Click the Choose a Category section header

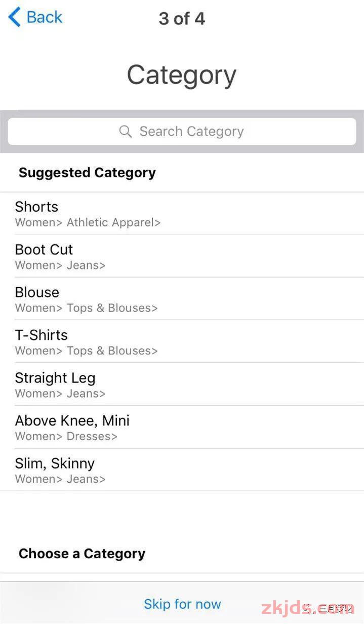pos(82,554)
